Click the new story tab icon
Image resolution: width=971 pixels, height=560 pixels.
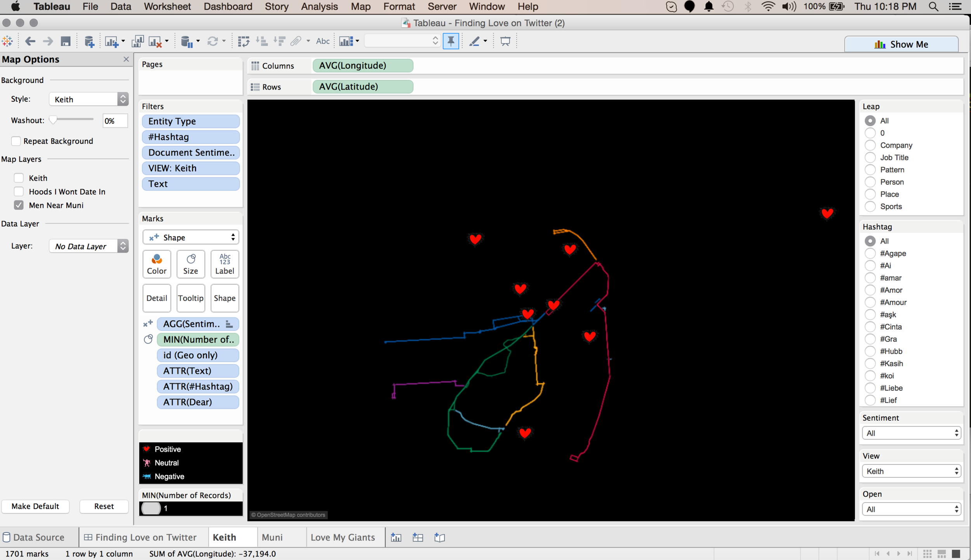[x=440, y=537]
